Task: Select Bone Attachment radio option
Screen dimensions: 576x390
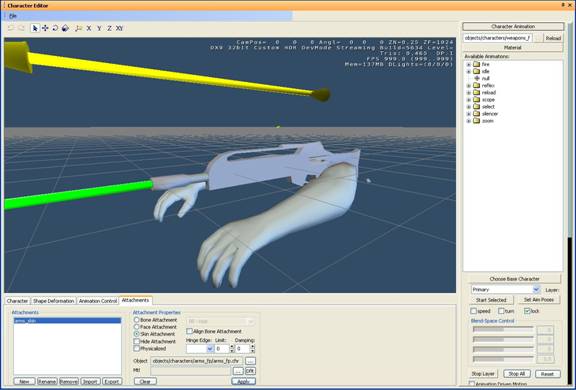Action: (136, 320)
